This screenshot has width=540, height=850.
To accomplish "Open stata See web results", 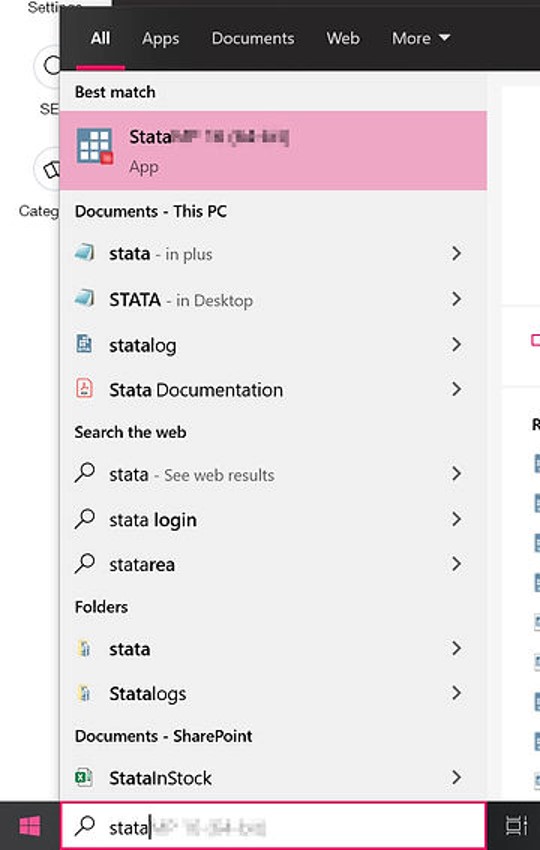I will [x=273, y=474].
